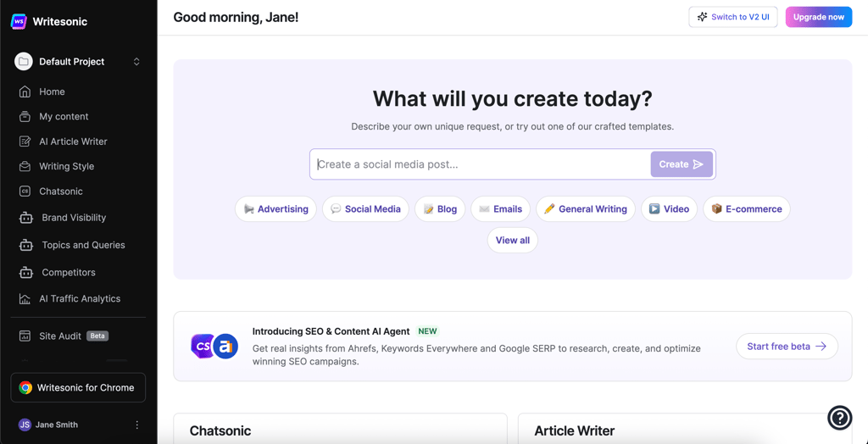Click the Competitors robot icon
Image resolution: width=868 pixels, height=444 pixels.
(25, 272)
